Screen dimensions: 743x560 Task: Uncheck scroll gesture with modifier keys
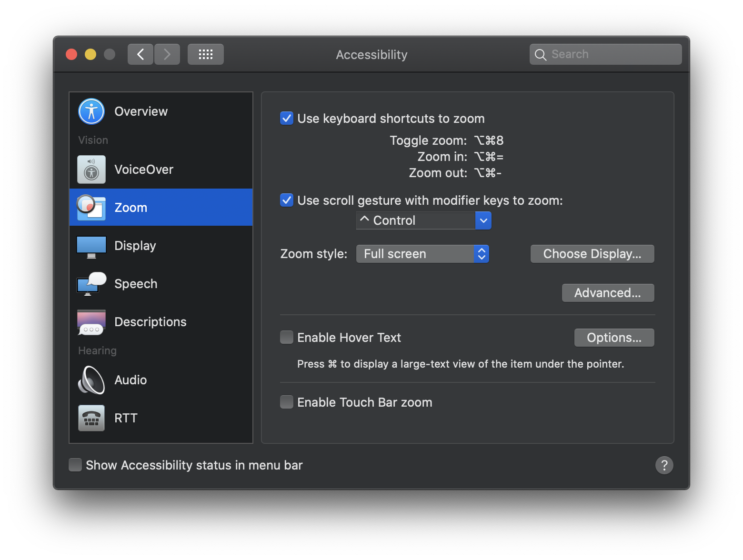tap(286, 200)
